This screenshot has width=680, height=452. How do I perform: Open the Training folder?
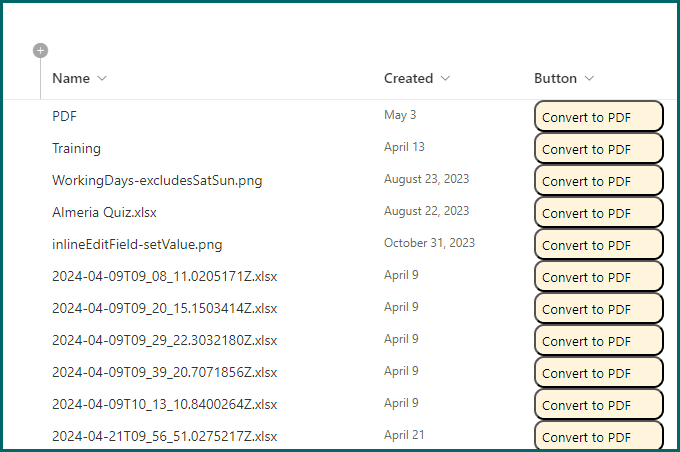tap(76, 148)
